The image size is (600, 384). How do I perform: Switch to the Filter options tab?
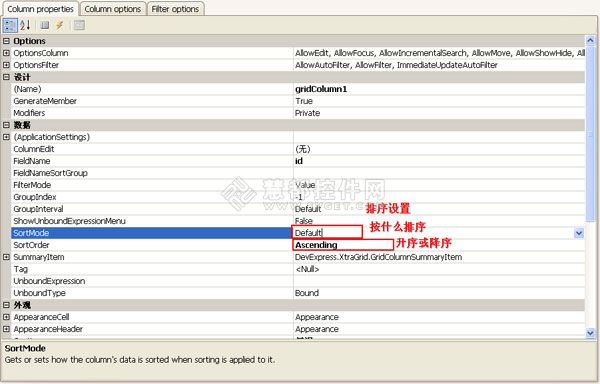click(175, 9)
